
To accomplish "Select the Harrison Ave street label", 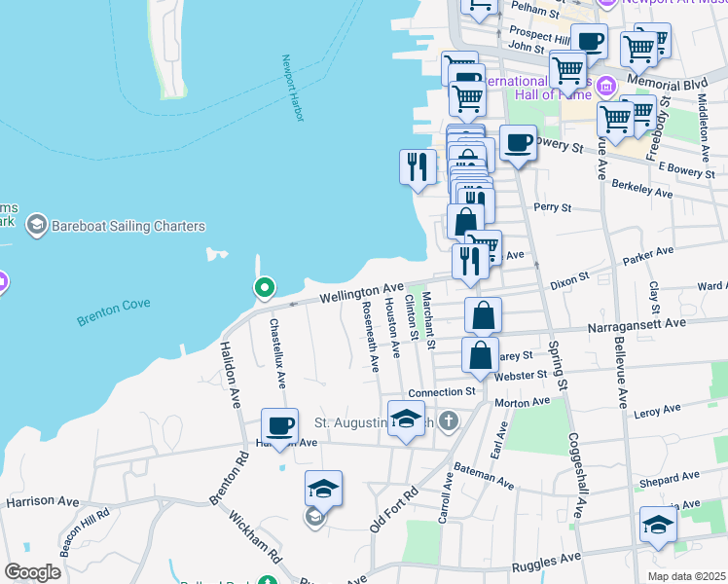I will (x=43, y=501).
